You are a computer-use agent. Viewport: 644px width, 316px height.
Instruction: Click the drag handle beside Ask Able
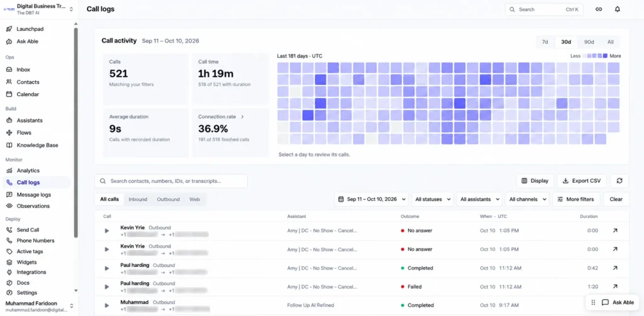click(593, 302)
